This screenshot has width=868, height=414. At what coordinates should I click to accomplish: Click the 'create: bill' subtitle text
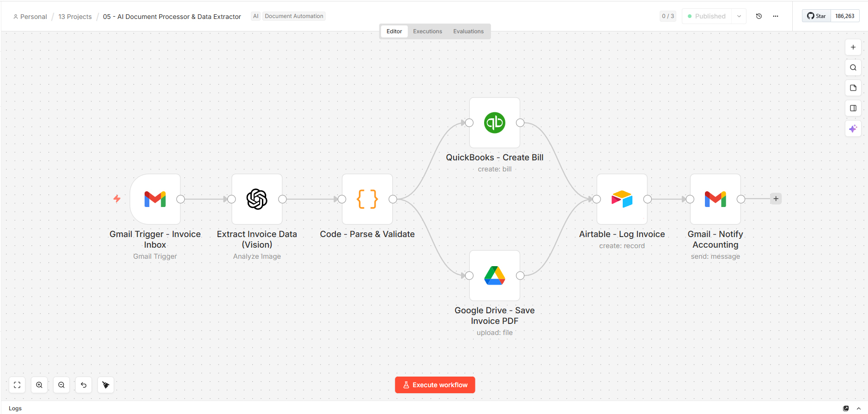click(495, 169)
